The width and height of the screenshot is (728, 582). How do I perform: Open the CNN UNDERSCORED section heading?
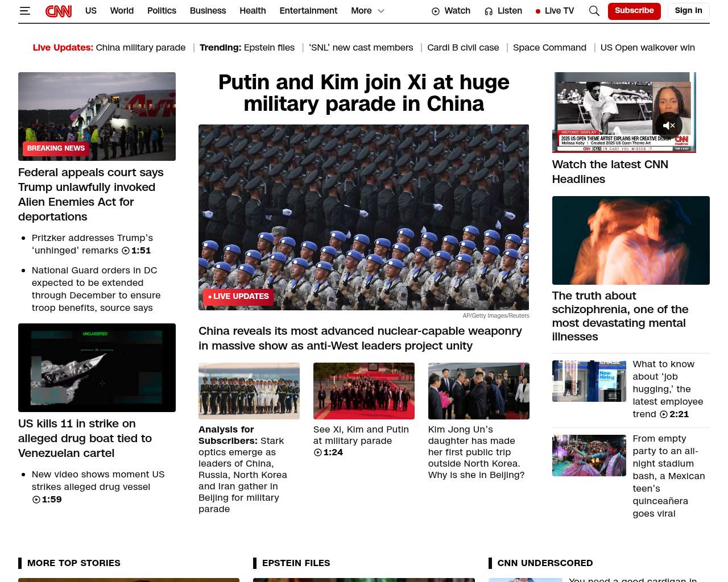tap(545, 563)
